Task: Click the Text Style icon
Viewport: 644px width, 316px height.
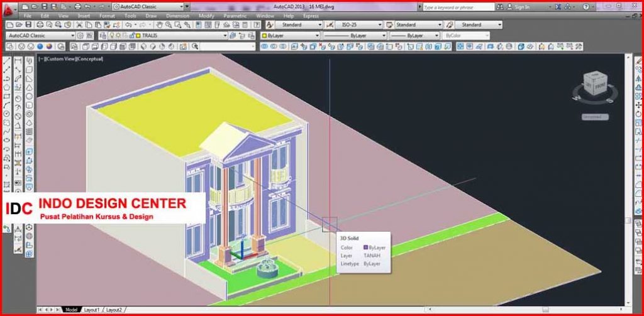Action: [270, 25]
